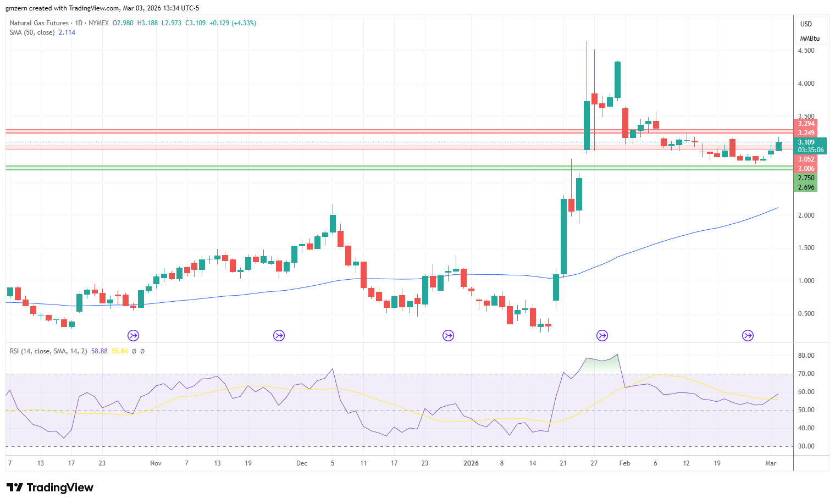Click the countdown timer 03:35:06
Image resolution: width=835 pixels, height=504 pixels.
pos(811,150)
